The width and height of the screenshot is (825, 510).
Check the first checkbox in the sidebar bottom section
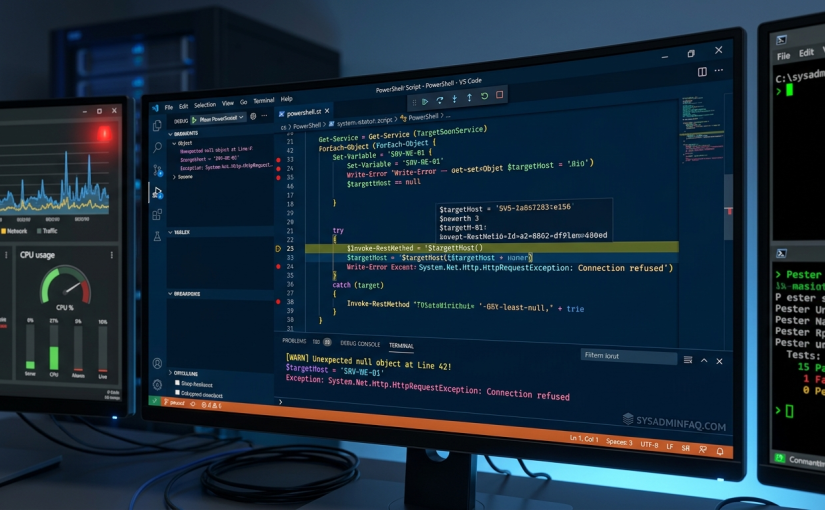[x=177, y=383]
